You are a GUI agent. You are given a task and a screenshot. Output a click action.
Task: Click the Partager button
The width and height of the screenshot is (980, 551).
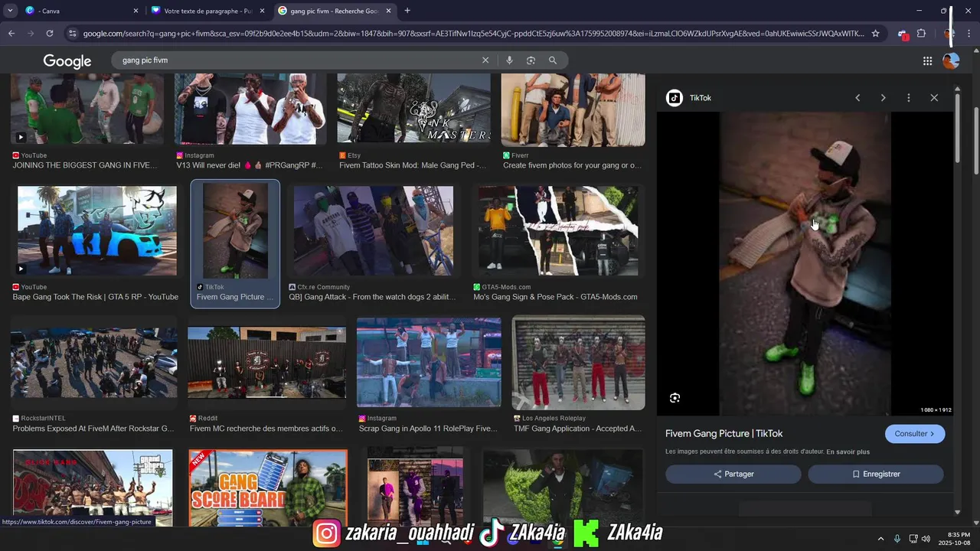pyautogui.click(x=733, y=474)
